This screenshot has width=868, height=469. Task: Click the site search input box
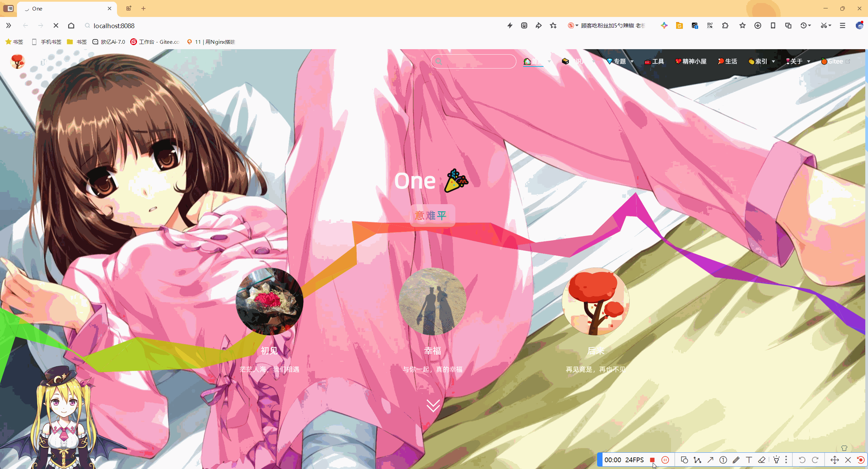474,61
